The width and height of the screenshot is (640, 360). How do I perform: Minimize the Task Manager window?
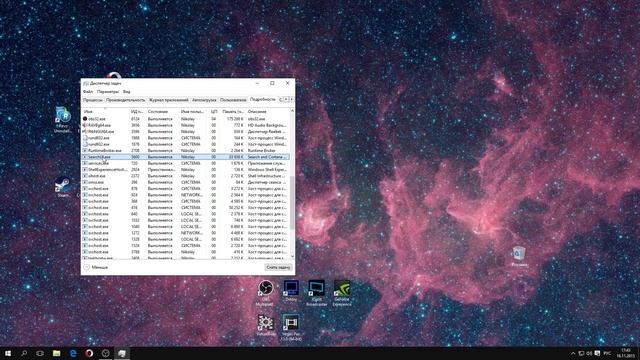[258, 83]
